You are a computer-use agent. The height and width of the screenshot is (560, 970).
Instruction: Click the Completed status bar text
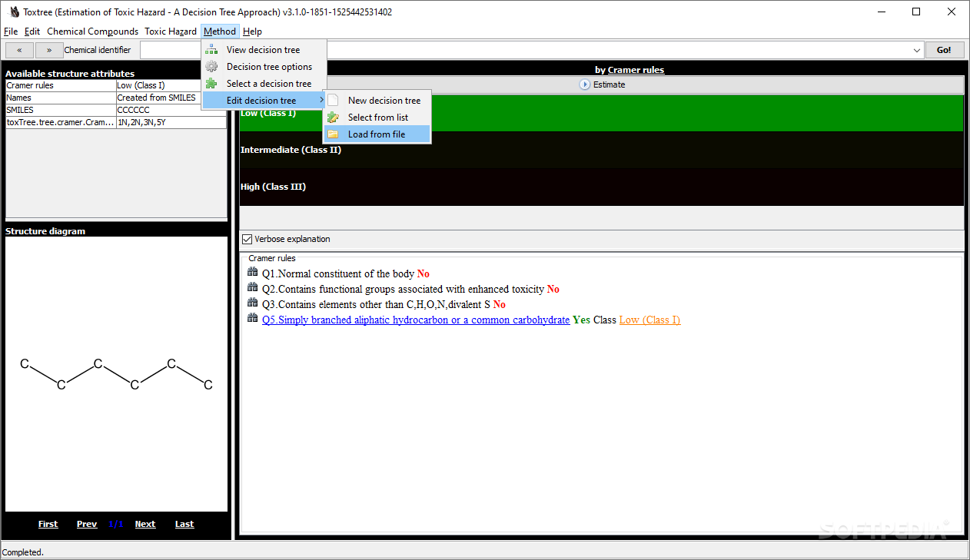click(23, 552)
